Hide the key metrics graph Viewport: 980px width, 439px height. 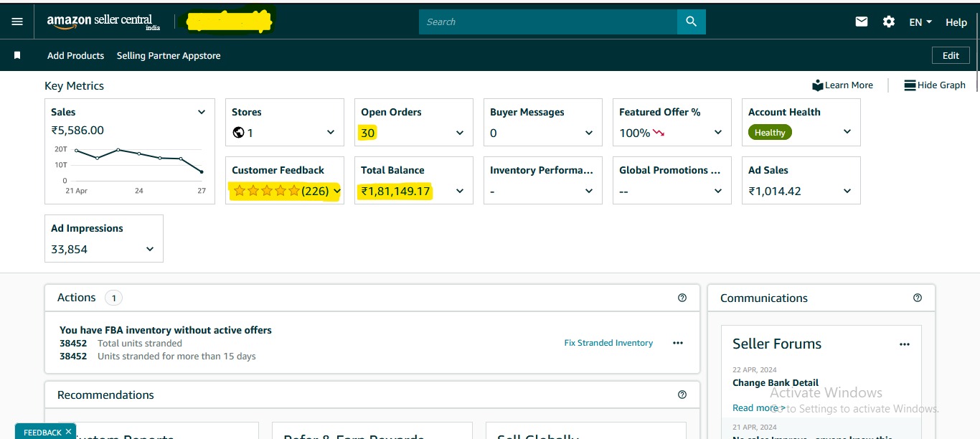[935, 85]
